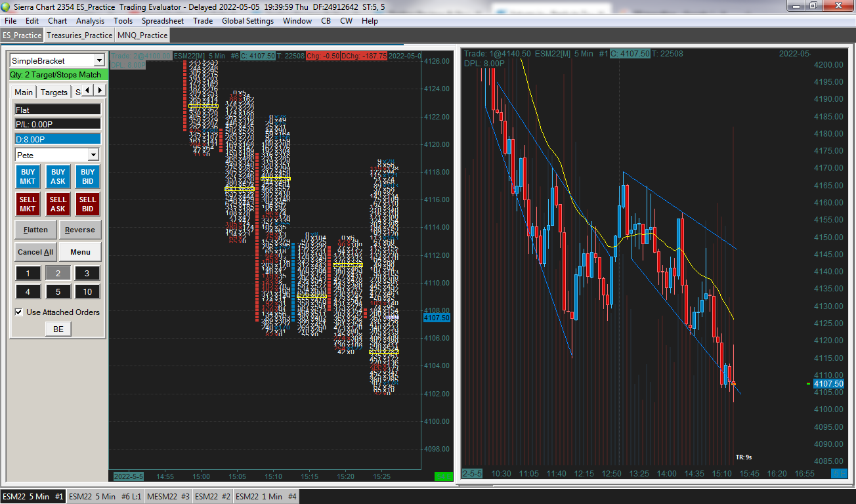Screen dimensions: 856x504
Task: Open the Trade menu
Action: (x=203, y=21)
